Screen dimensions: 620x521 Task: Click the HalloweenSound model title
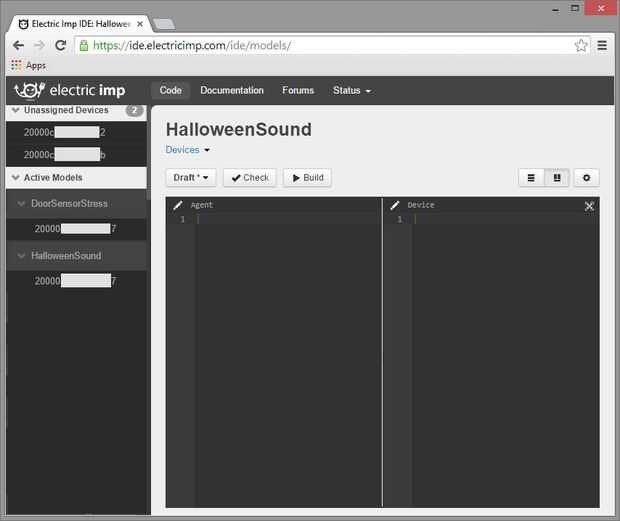[x=238, y=130]
